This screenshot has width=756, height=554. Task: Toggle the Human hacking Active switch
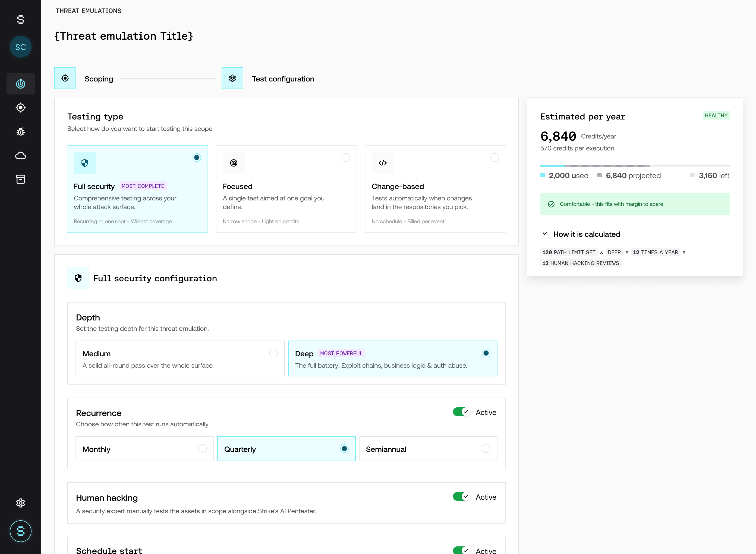coord(462,497)
